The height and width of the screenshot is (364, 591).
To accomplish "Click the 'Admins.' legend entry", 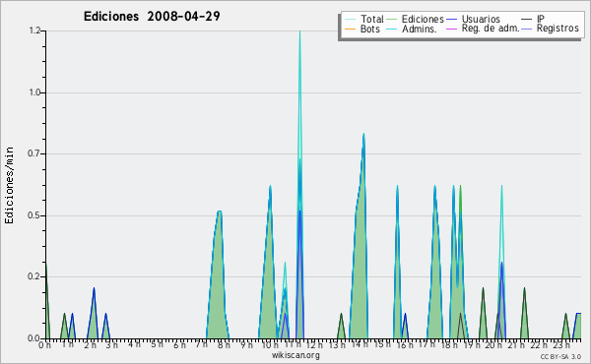I will [x=420, y=29].
